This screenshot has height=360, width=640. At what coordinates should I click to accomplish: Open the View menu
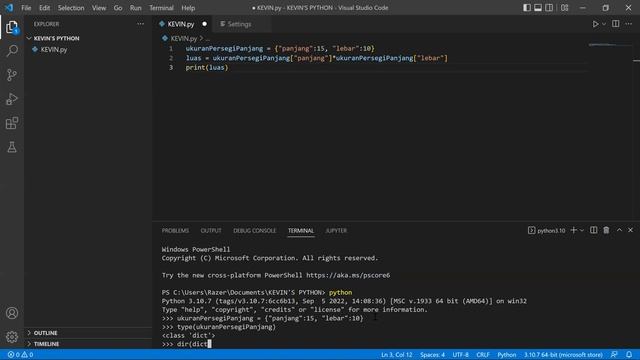pos(99,8)
